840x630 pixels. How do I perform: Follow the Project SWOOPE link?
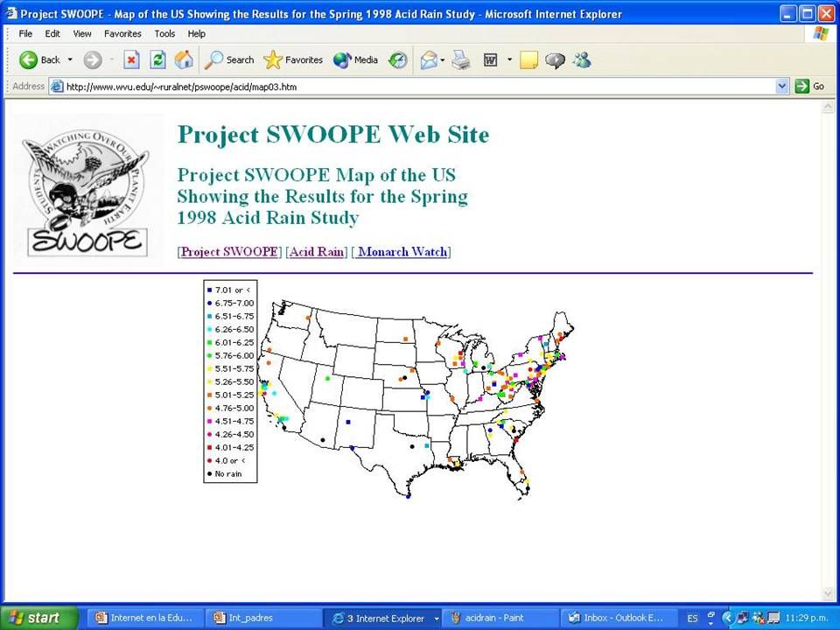[229, 252]
